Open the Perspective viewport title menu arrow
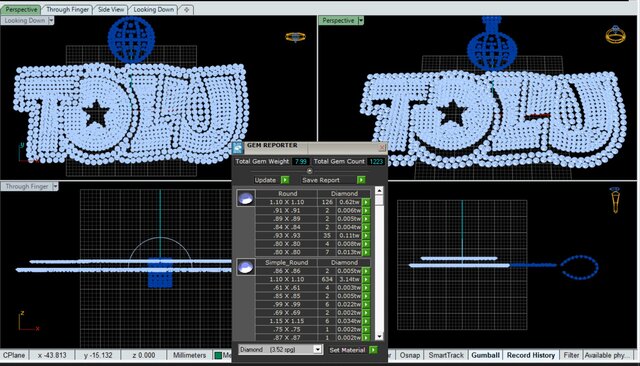This screenshot has height=366, width=640. pyautogui.click(x=361, y=20)
